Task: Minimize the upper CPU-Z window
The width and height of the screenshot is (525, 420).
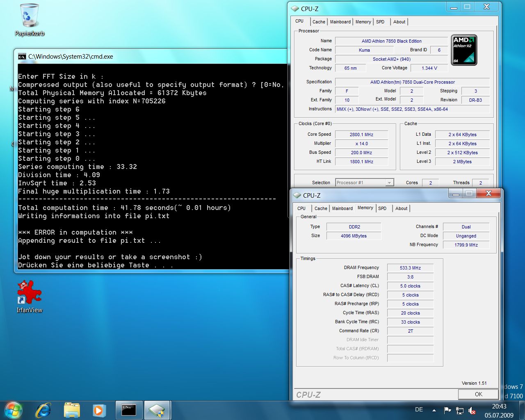Action: [x=454, y=7]
